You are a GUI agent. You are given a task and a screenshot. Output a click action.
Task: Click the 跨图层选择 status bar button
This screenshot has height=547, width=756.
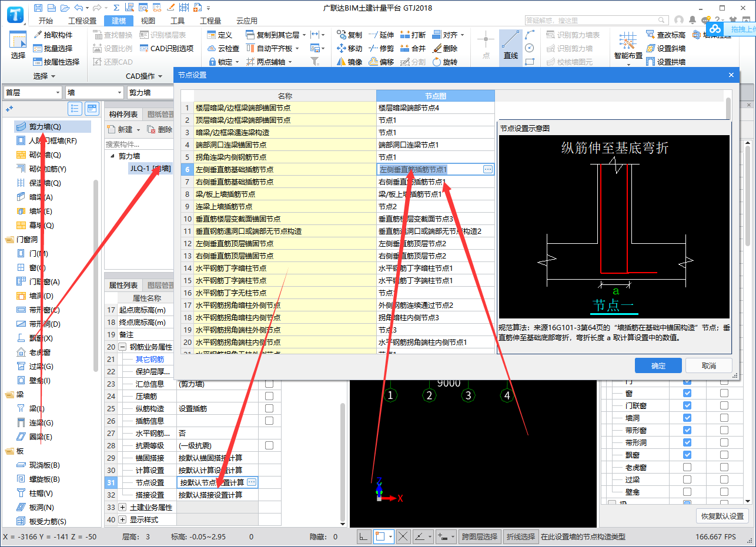480,536
